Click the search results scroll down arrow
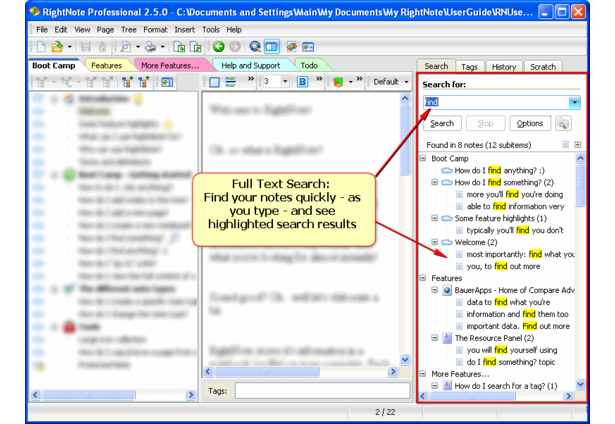The image size is (615, 424). (x=580, y=385)
